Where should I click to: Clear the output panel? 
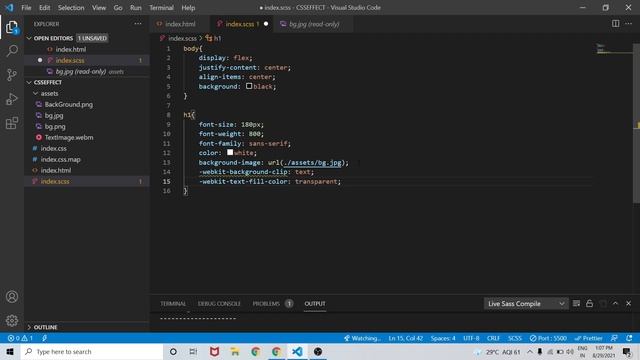point(576,304)
